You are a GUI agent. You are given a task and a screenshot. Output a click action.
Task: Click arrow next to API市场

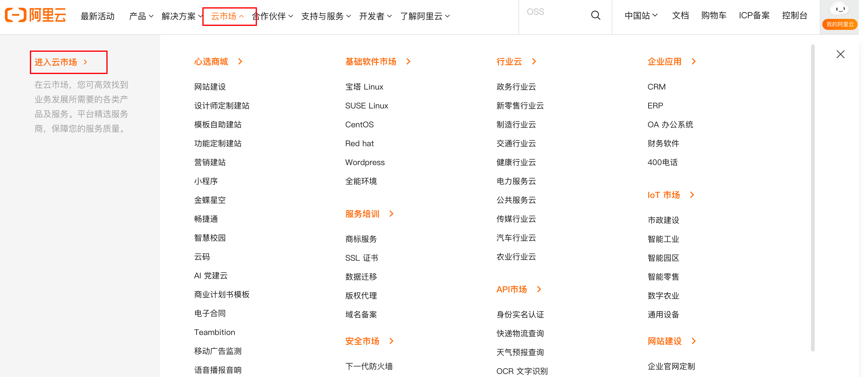pyautogui.click(x=539, y=289)
